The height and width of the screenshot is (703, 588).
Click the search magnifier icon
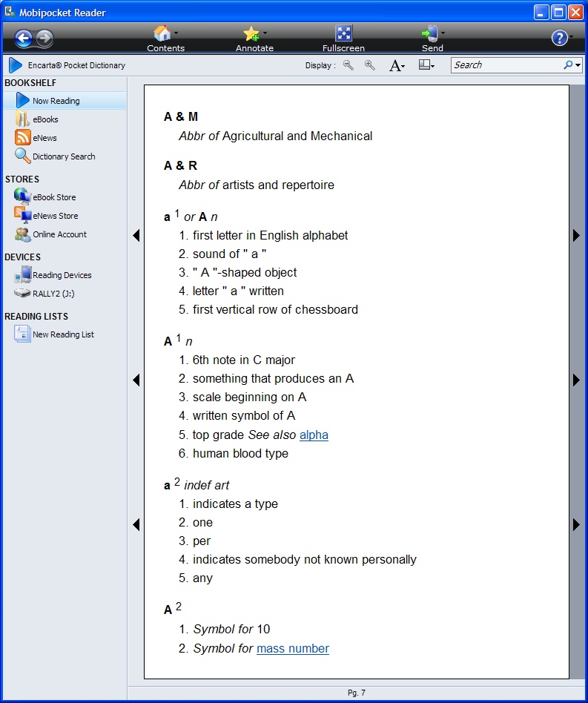pyautogui.click(x=568, y=65)
